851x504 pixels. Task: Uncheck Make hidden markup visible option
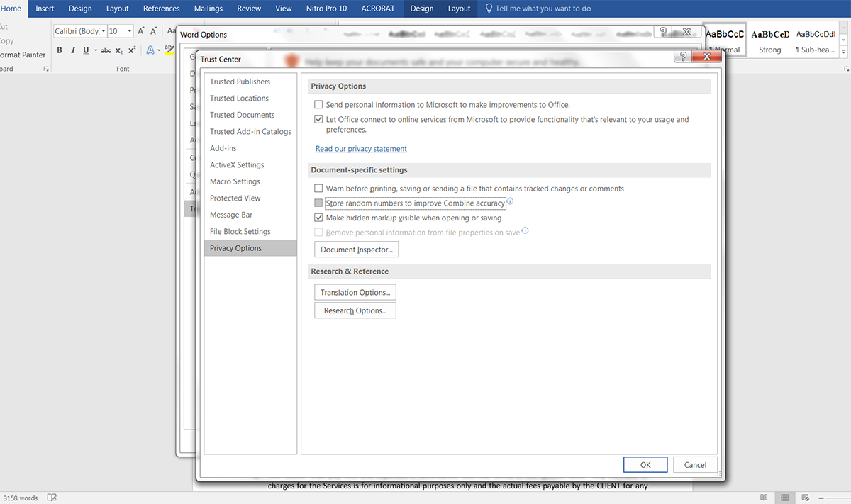(x=318, y=218)
